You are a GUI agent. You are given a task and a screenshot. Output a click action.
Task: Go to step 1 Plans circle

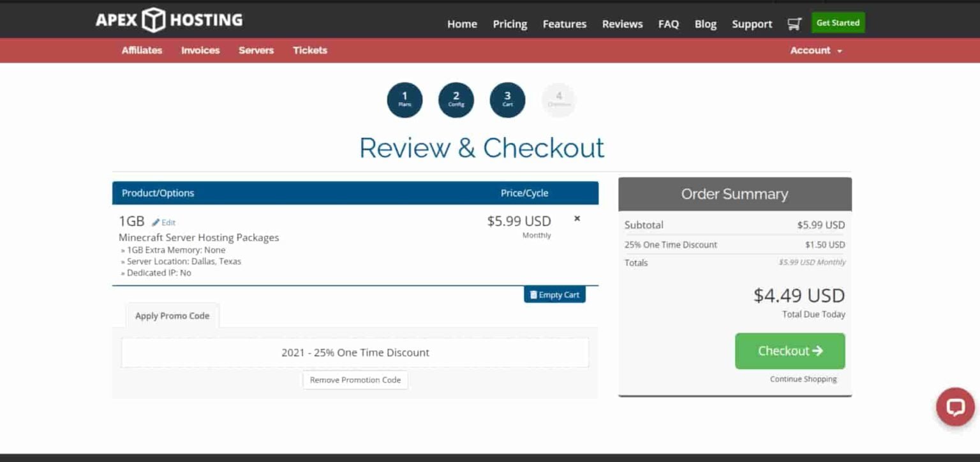coord(405,100)
